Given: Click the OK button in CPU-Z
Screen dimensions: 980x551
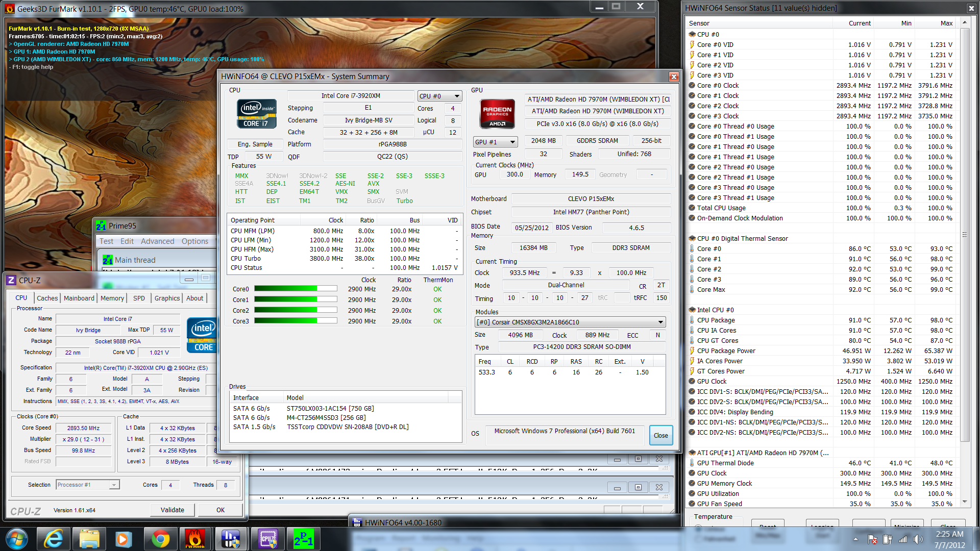Looking at the screenshot, I should coord(220,510).
